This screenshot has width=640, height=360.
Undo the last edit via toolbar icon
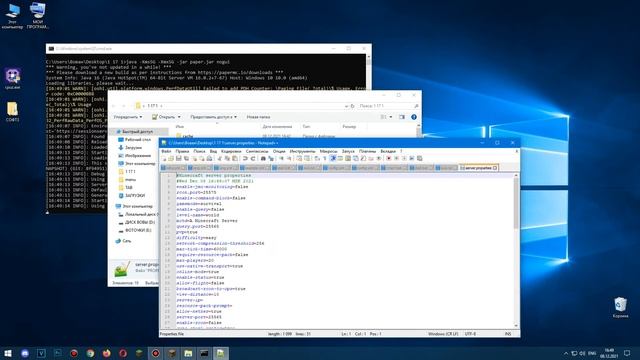tap(245, 158)
